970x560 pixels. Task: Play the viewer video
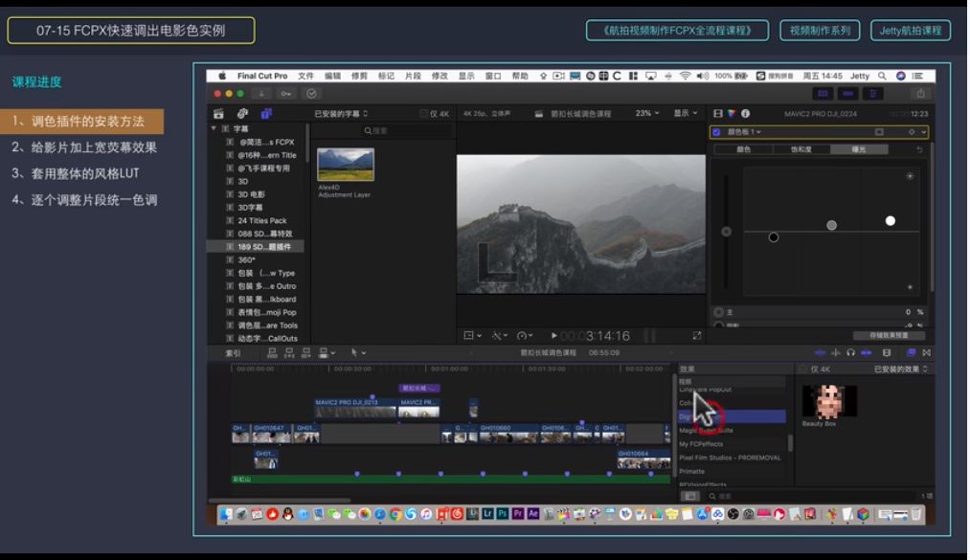coord(553,336)
